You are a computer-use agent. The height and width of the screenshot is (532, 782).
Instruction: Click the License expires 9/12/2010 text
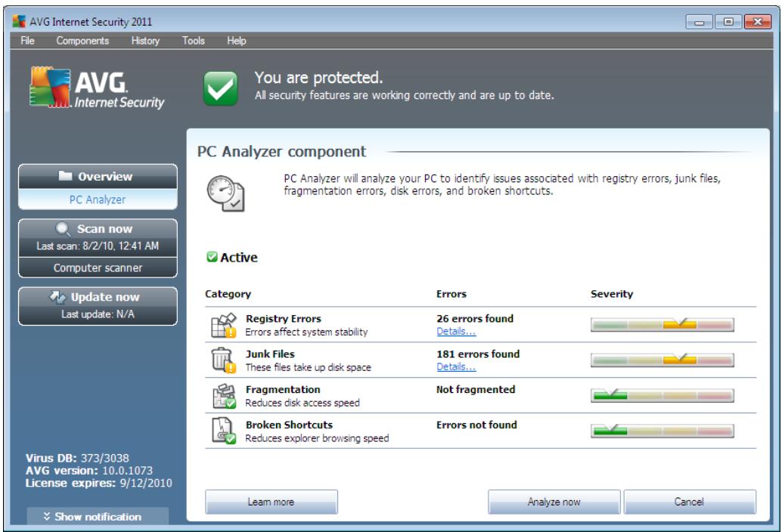pyautogui.click(x=99, y=483)
